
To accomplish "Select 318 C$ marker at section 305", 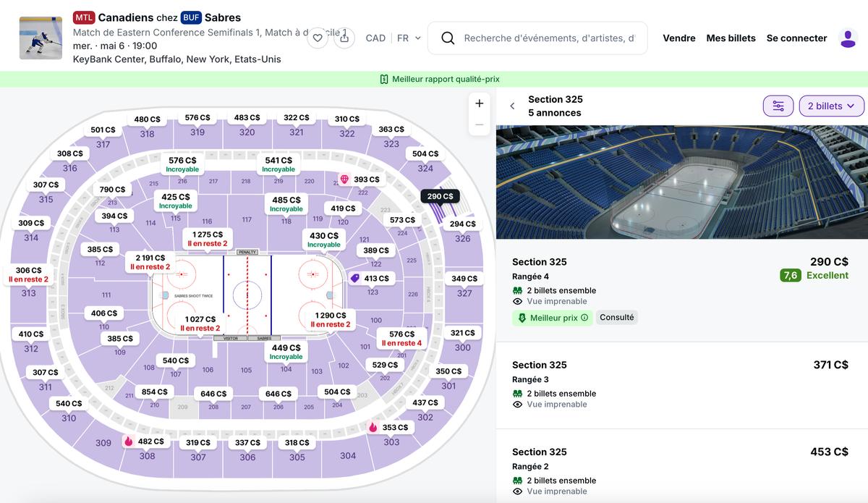I will click(297, 442).
